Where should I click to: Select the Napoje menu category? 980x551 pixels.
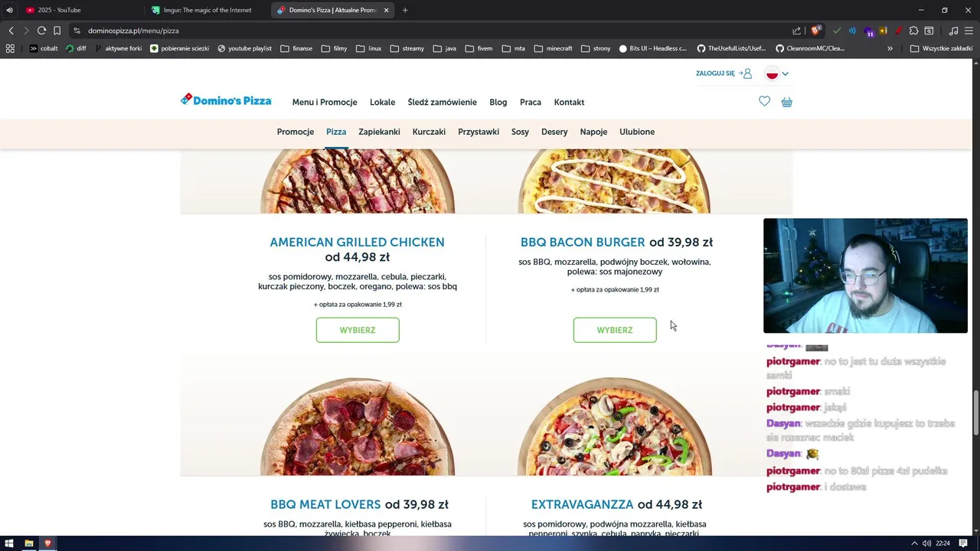click(x=593, y=132)
